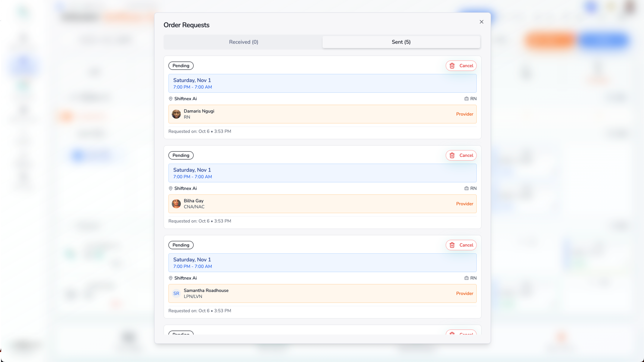Click Bilha Gay's avatar photo
The width and height of the screenshot is (644, 362).
(x=176, y=204)
